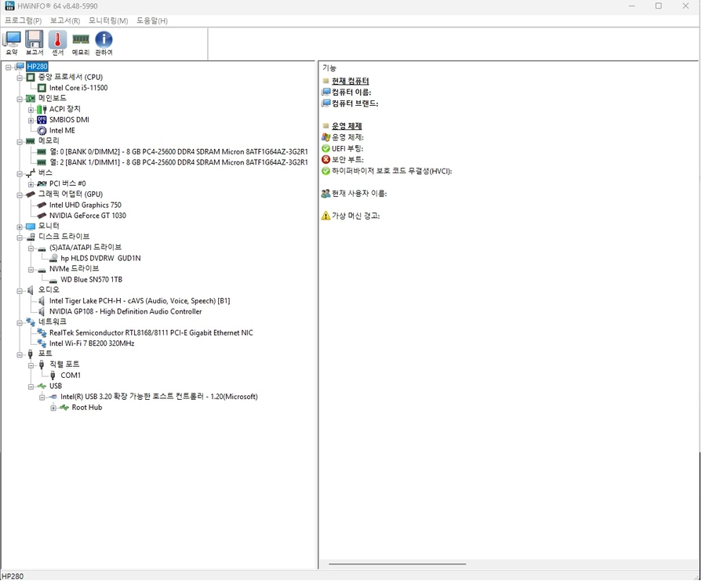
Task: Select NVIDIA GeForce GT 1030
Action: pos(88,216)
